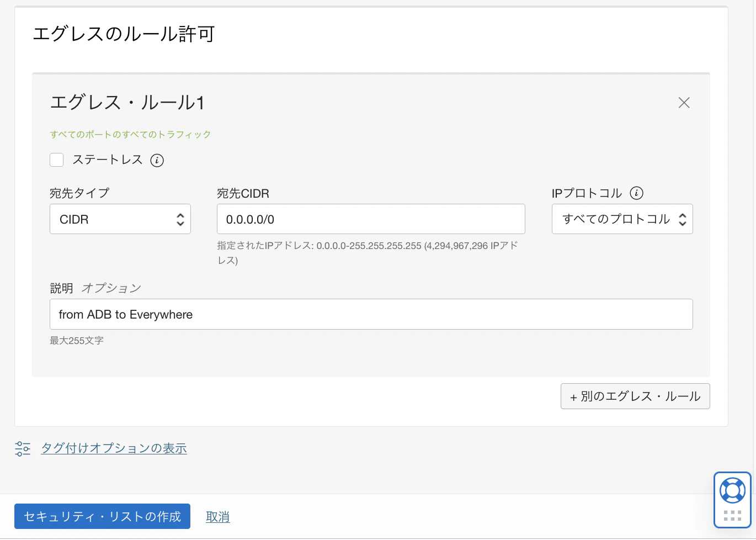This screenshot has height=540, width=756.
Task: Open the IPプロトコル dropdown
Action: coord(622,219)
